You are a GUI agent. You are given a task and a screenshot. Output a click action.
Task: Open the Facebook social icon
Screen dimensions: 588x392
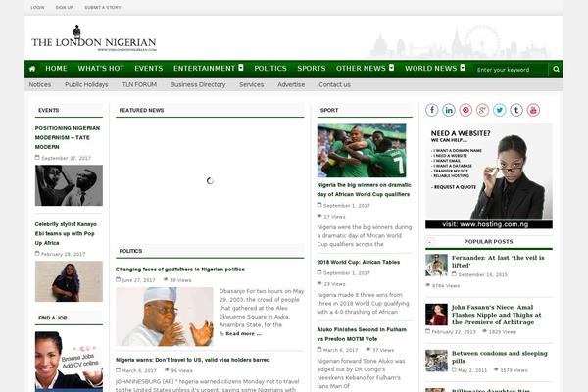[x=431, y=110]
